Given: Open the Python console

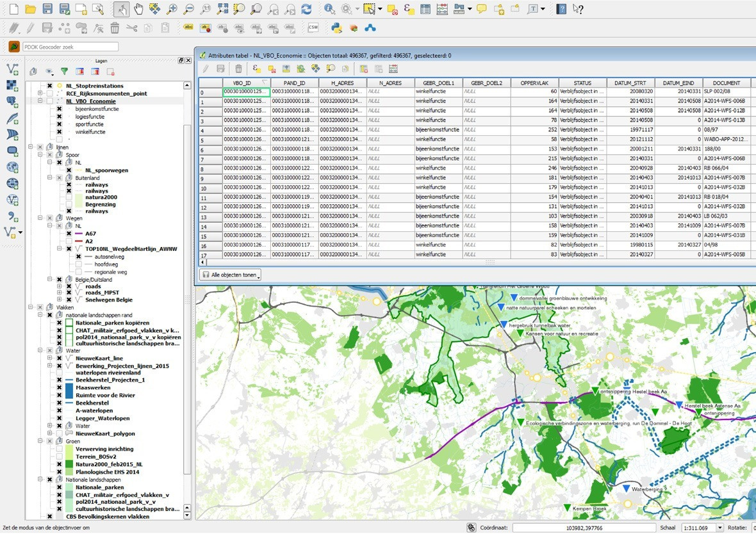Looking at the screenshot, I should tap(336, 28).
